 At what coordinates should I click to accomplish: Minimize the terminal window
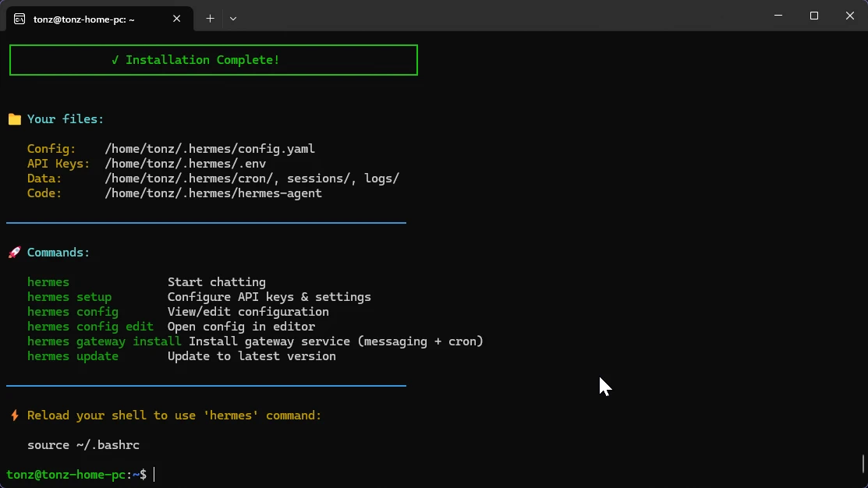[778, 16]
